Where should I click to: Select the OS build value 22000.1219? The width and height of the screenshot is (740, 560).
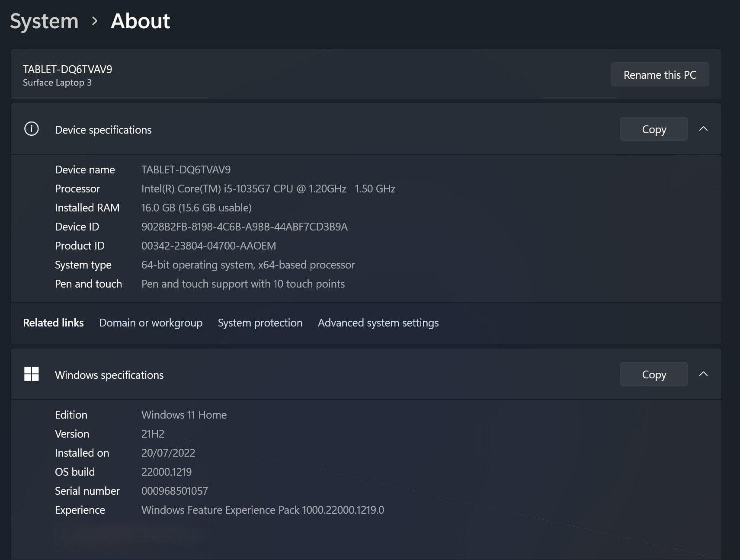(167, 472)
